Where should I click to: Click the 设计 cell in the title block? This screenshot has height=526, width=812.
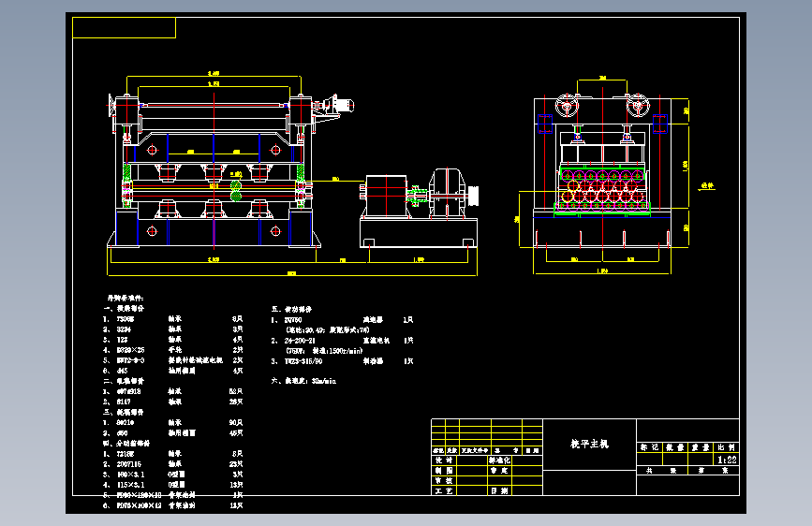(444, 460)
